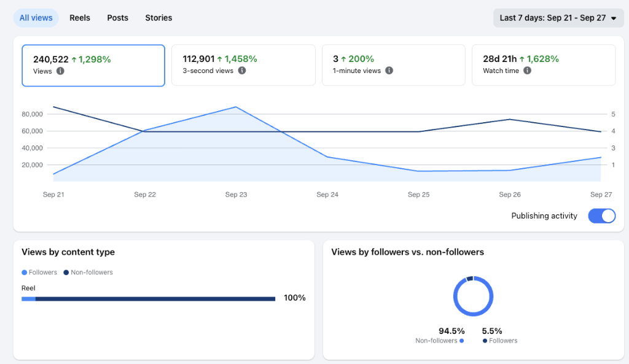Image resolution: width=629 pixels, height=364 pixels.
Task: Click the 1,628% watch time increase figure
Action: click(x=542, y=59)
